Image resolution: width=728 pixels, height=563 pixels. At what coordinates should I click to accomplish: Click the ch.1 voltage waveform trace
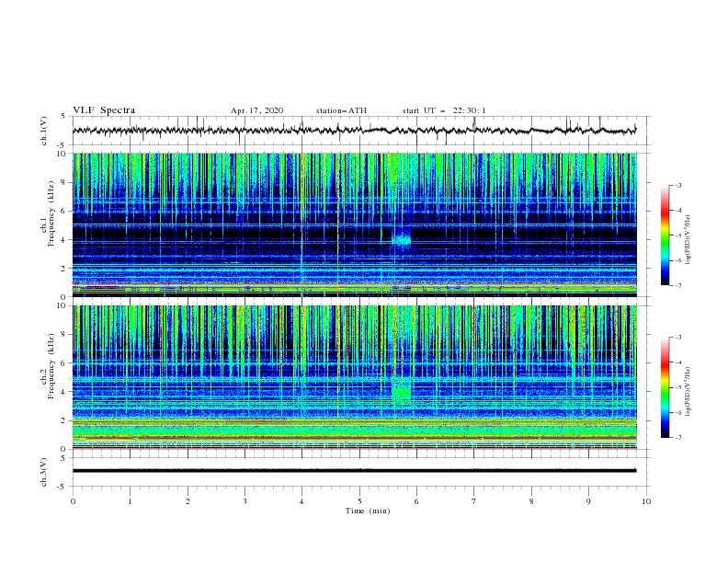pyautogui.click(x=354, y=131)
